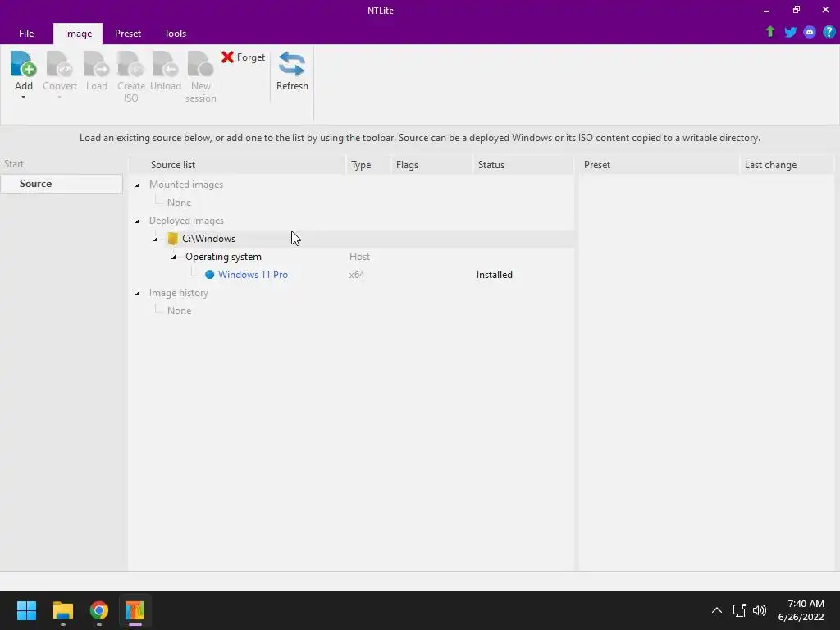Click the help question mark icon
This screenshot has height=630, width=840.
pyautogui.click(x=829, y=32)
